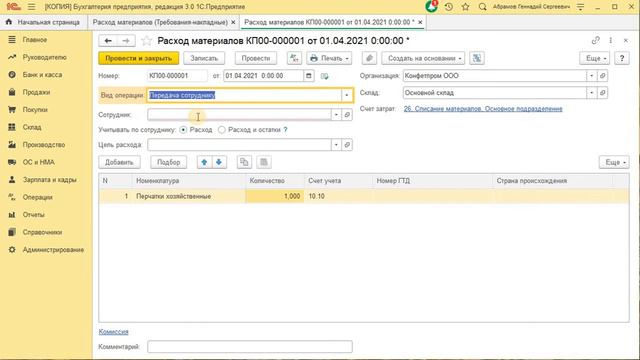The image size is (640, 360).
Task: Open the Сотрудник field open-item icon
Action: click(347, 115)
